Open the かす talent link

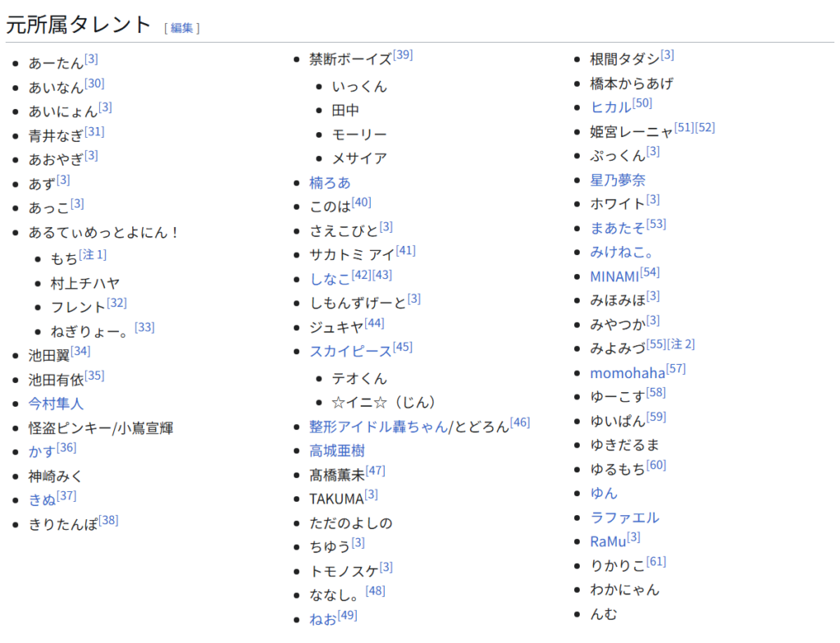(42, 452)
